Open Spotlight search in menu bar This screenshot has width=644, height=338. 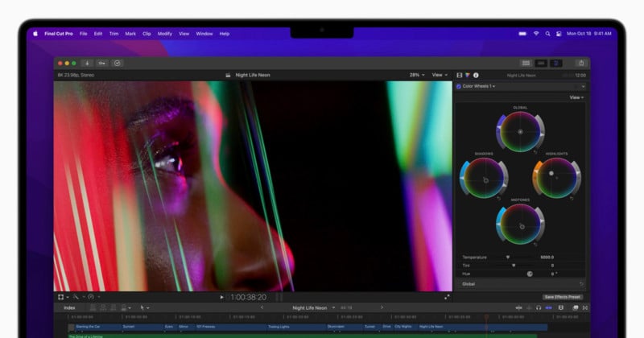[x=547, y=34]
